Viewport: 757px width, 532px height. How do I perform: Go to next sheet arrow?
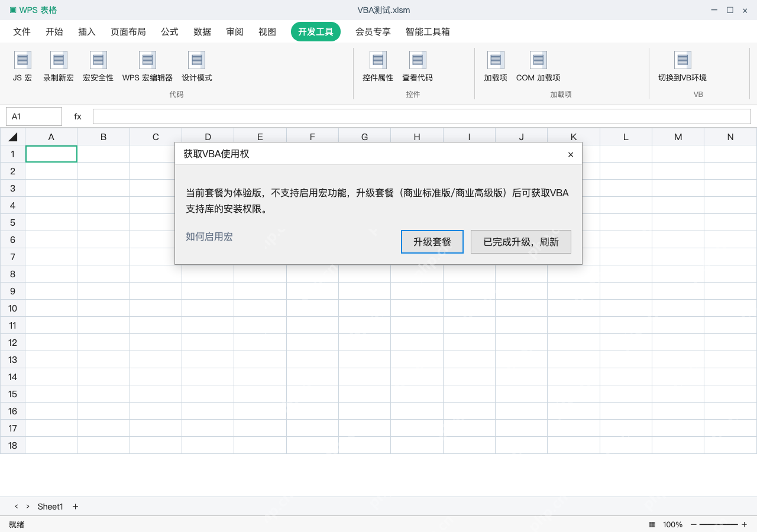(x=28, y=507)
